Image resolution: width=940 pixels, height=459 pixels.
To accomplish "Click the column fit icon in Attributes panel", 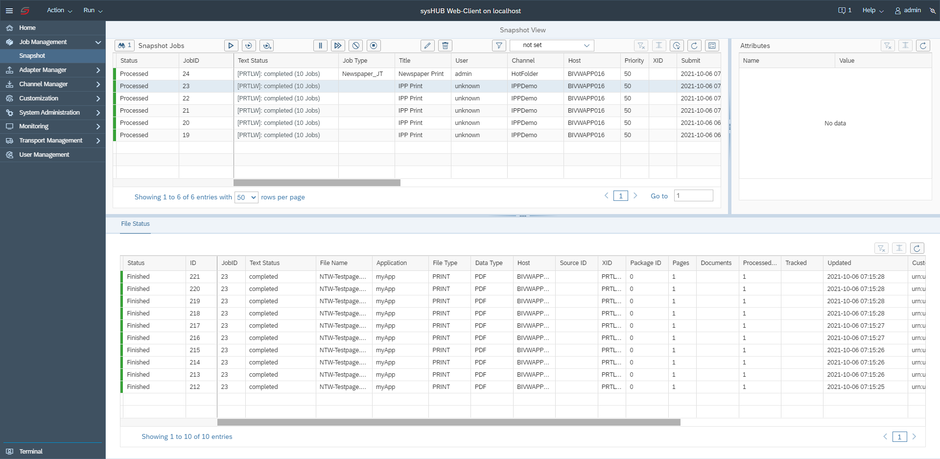I will (906, 46).
